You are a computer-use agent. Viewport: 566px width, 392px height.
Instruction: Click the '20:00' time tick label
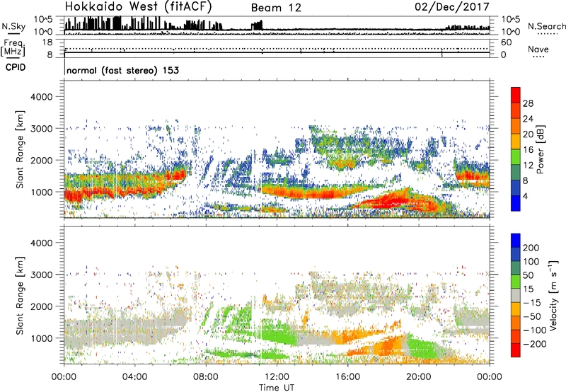(x=418, y=377)
